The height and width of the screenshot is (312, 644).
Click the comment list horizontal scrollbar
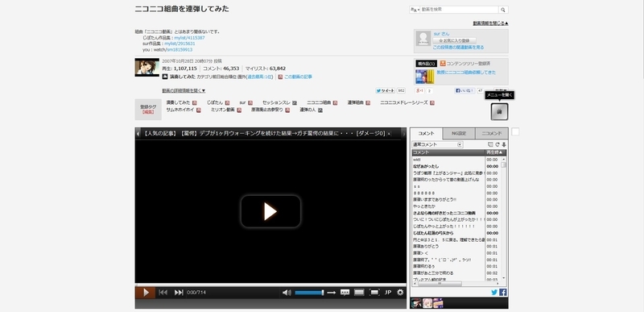tap(456, 284)
